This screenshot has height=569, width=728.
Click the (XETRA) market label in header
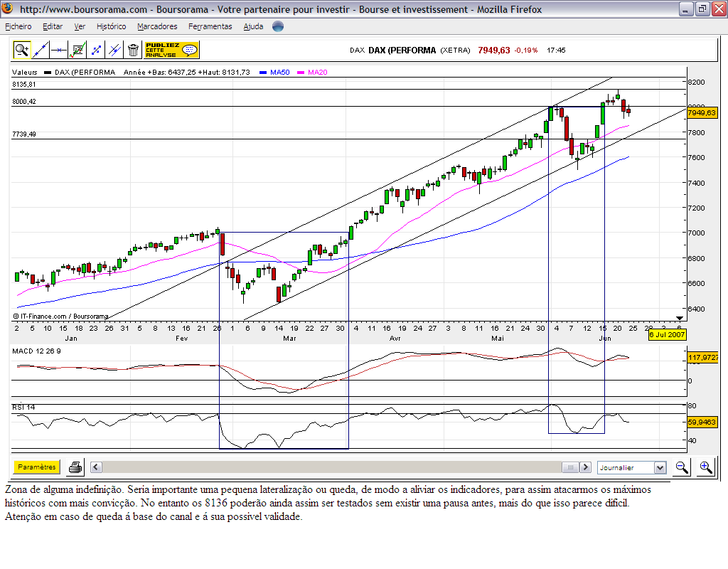455,50
